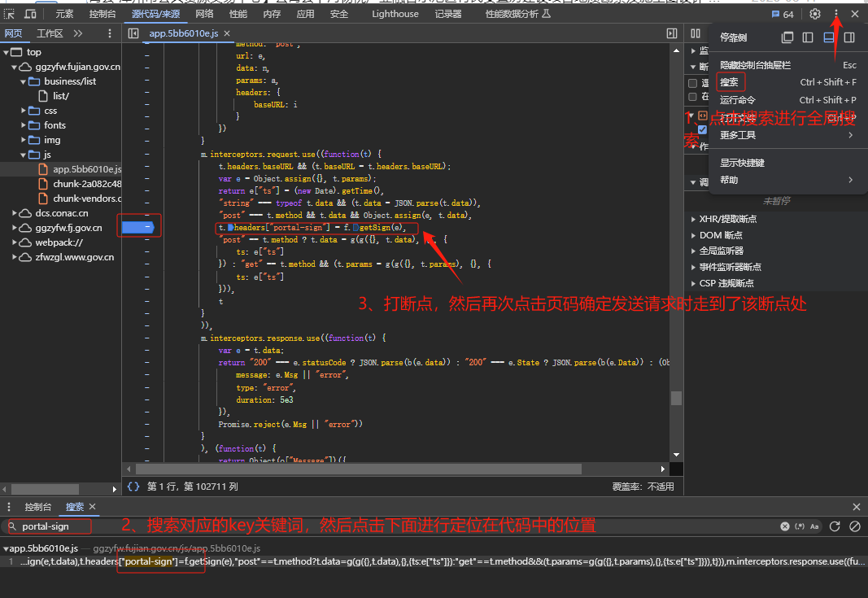Viewport: 868px width, 598px height.
Task: Click the three-dot customize DevTools menu icon
Action: 836,14
